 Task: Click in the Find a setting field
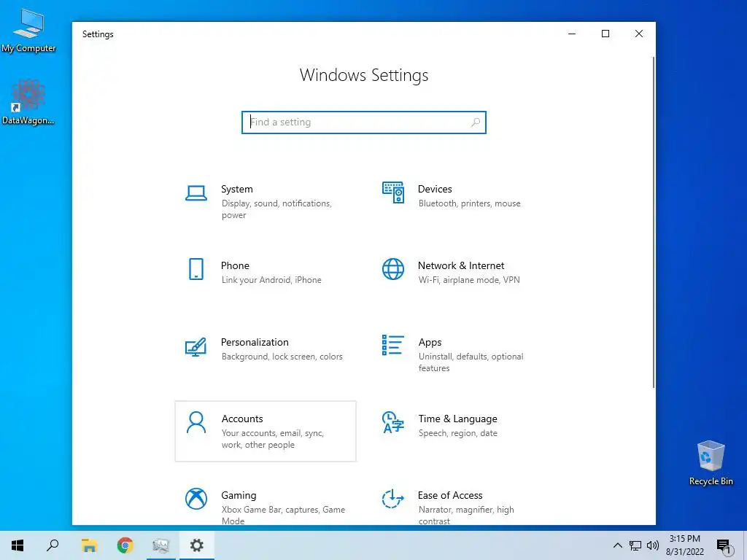(363, 122)
